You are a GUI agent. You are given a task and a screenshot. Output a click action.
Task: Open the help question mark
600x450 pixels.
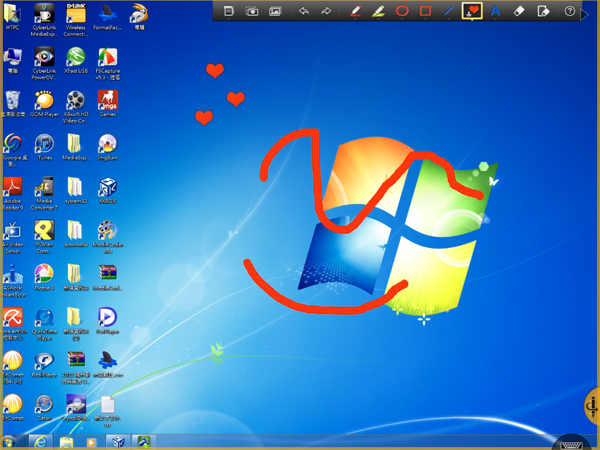570,11
